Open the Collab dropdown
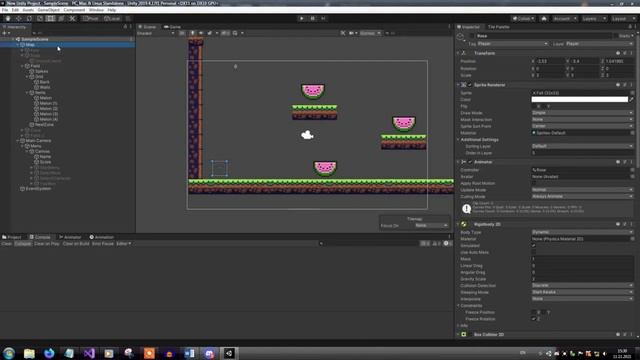 (x=523, y=18)
